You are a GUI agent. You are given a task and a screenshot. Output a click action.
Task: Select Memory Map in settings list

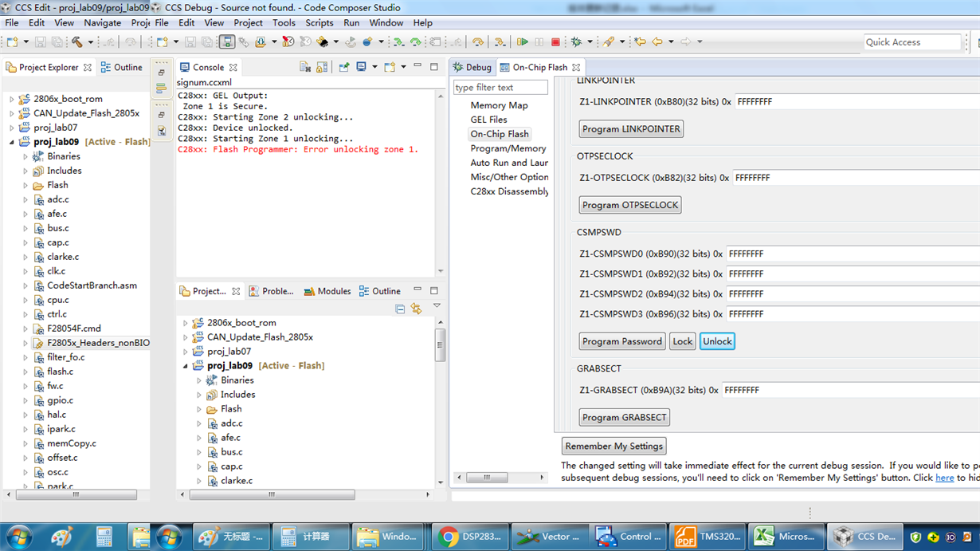499,105
